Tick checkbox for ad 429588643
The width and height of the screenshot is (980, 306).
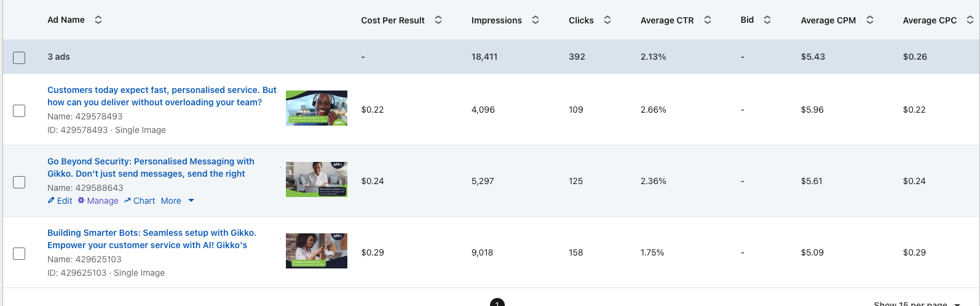click(19, 182)
